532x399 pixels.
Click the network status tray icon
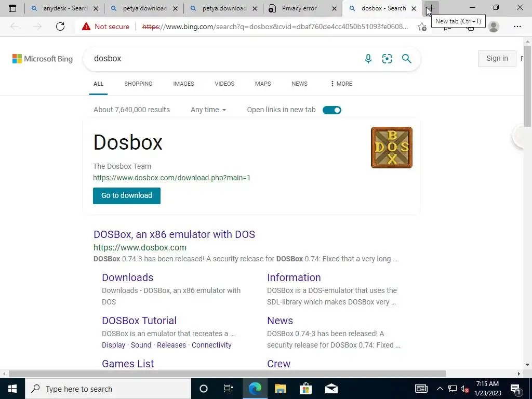(453, 389)
